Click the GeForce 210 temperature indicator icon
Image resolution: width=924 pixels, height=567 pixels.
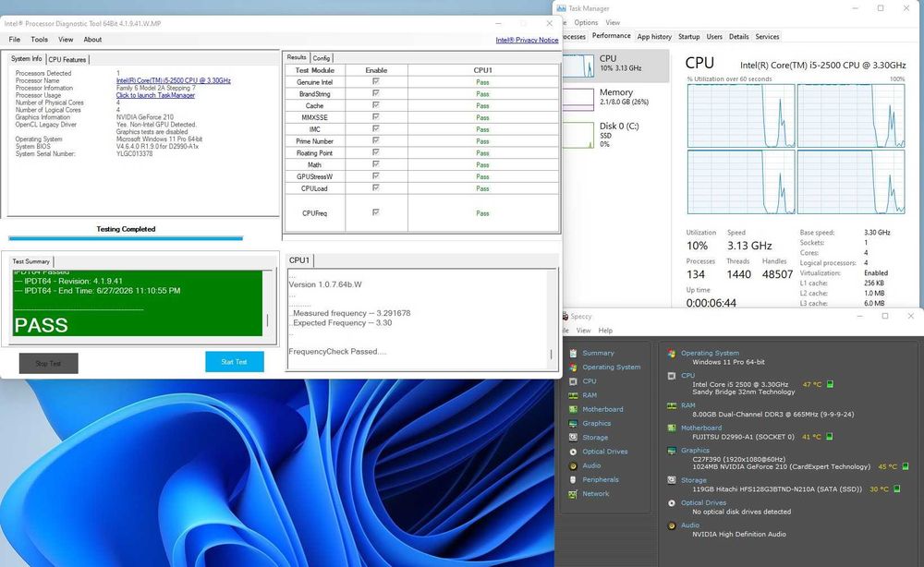click(x=906, y=466)
